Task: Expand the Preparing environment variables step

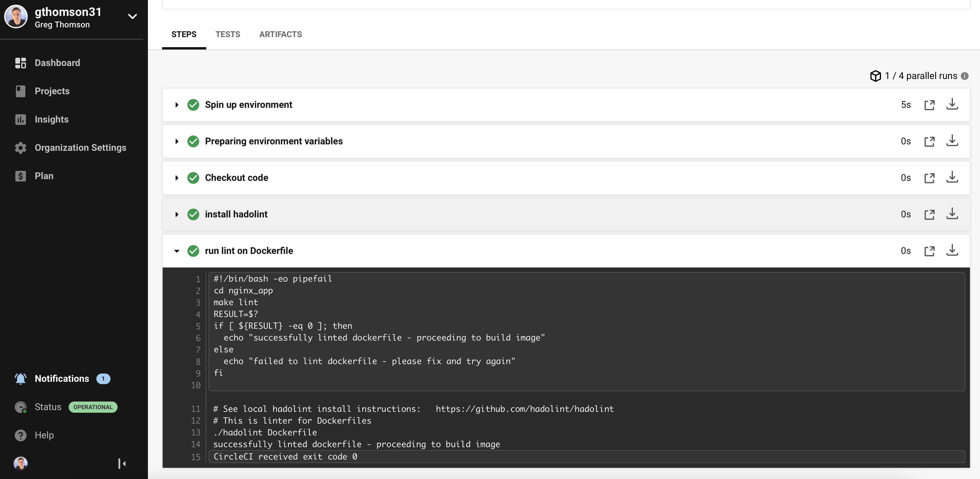Action: (x=177, y=141)
